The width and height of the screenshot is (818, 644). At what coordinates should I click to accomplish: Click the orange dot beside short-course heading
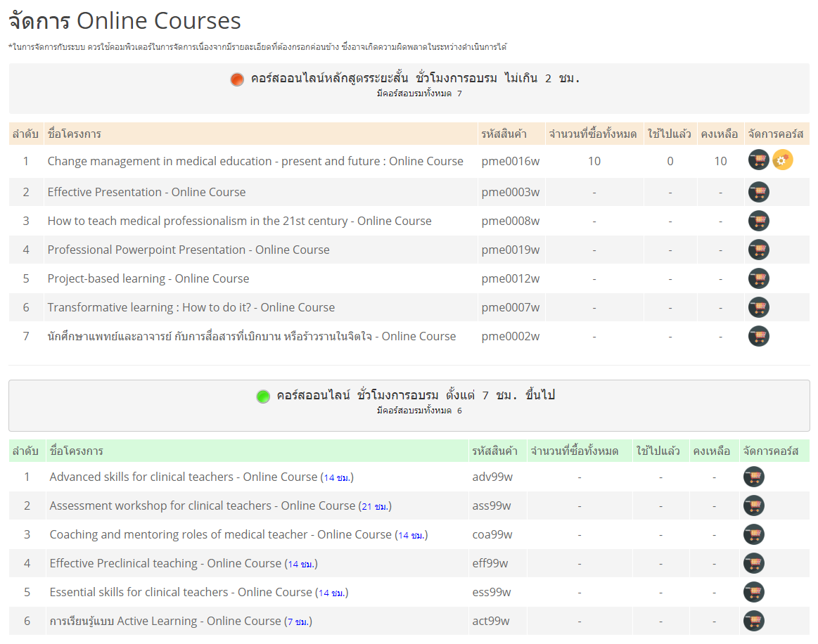[237, 79]
